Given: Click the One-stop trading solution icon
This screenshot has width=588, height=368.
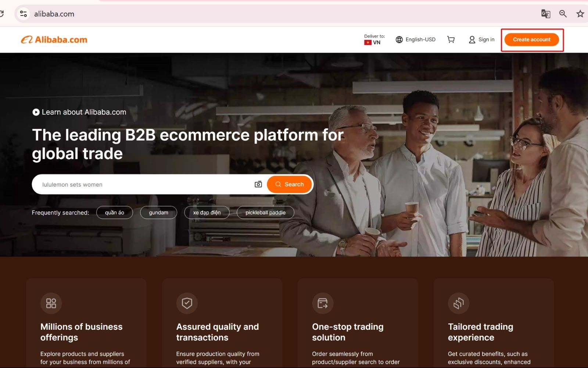Looking at the screenshot, I should pos(323,303).
